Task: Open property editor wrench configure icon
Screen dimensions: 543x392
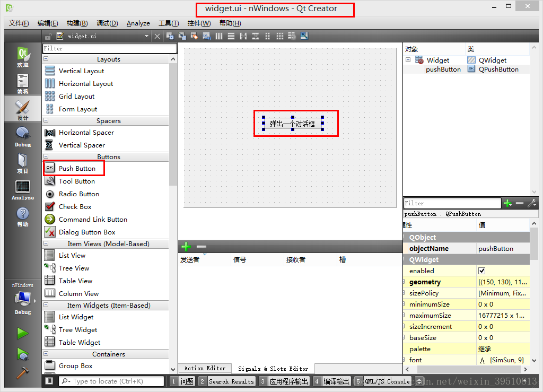Action: [x=532, y=203]
